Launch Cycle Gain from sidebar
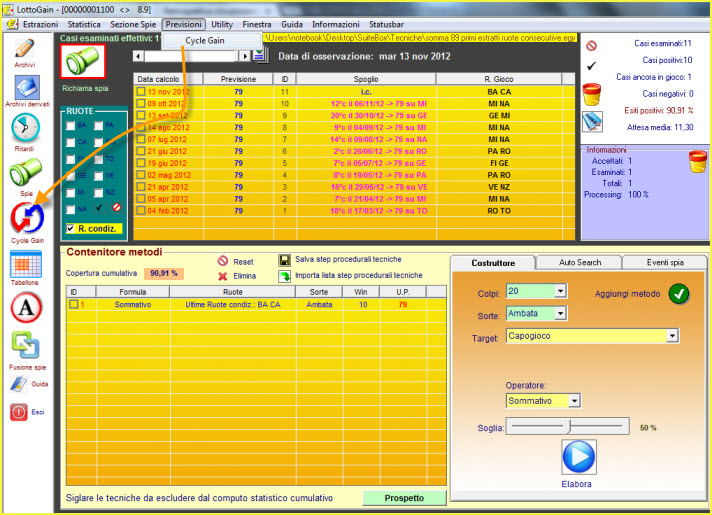Image resolution: width=712 pixels, height=515 pixels. pyautogui.click(x=27, y=218)
